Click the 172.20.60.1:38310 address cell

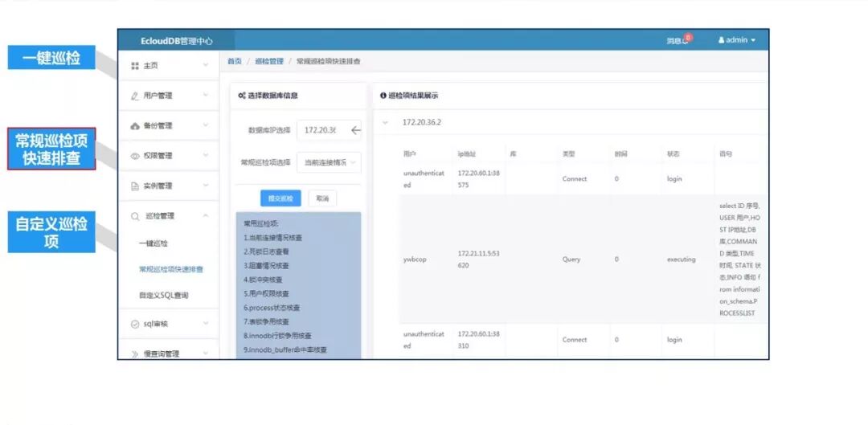click(x=479, y=340)
